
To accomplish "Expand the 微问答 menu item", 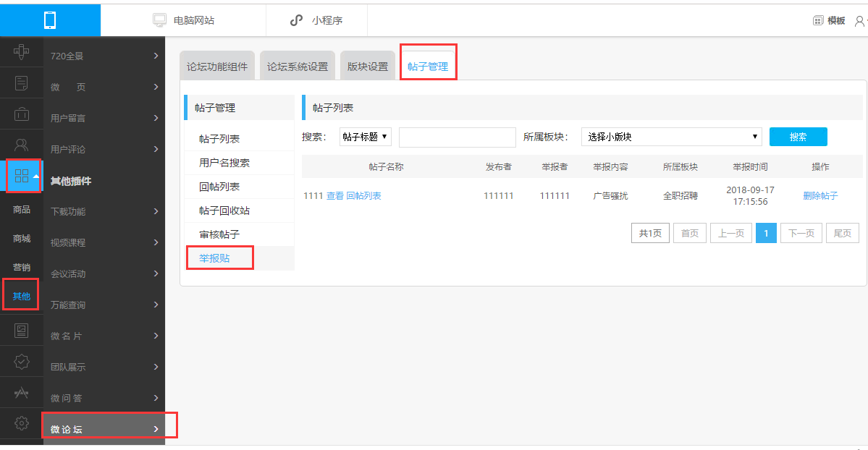I will coord(104,398).
